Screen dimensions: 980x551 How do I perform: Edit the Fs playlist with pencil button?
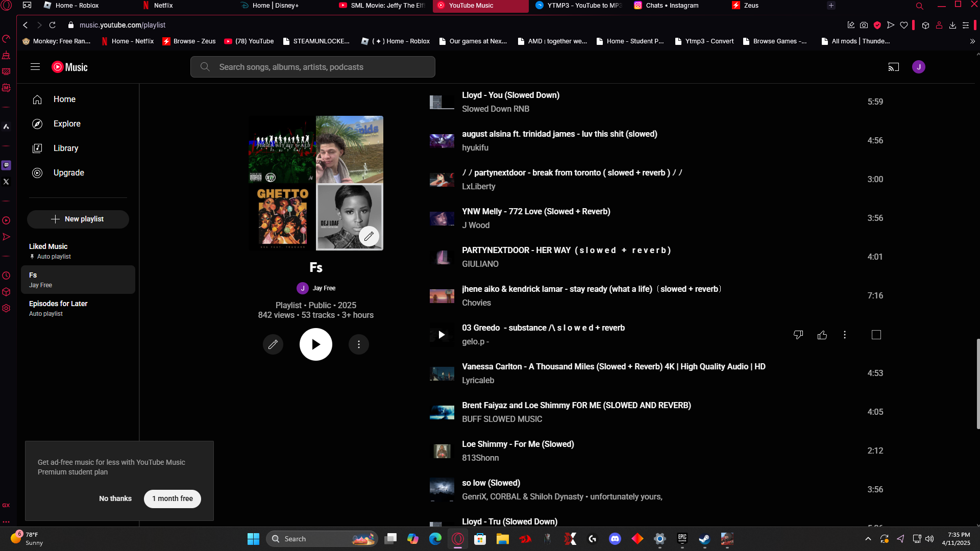coord(273,344)
